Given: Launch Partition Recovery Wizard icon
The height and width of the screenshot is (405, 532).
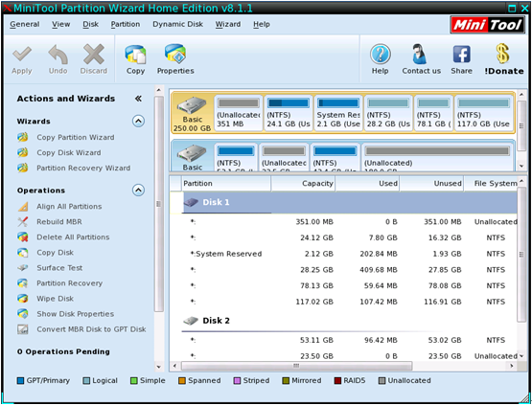Looking at the screenshot, I should [x=23, y=168].
